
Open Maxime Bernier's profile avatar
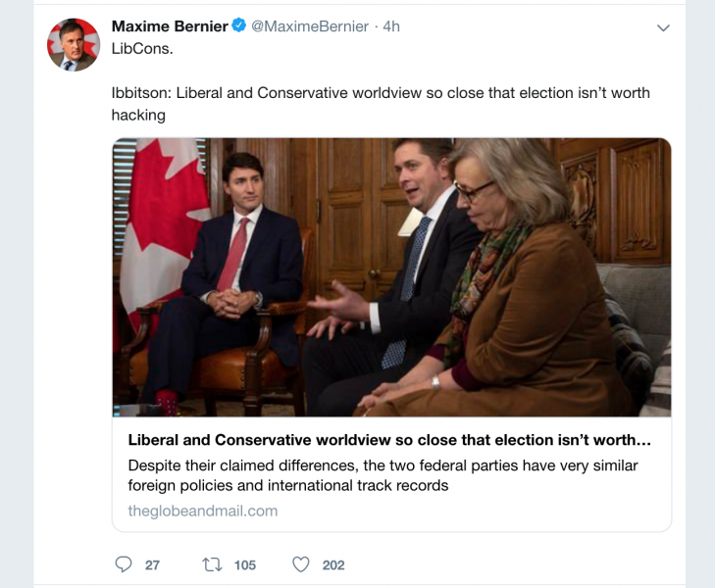[74, 44]
